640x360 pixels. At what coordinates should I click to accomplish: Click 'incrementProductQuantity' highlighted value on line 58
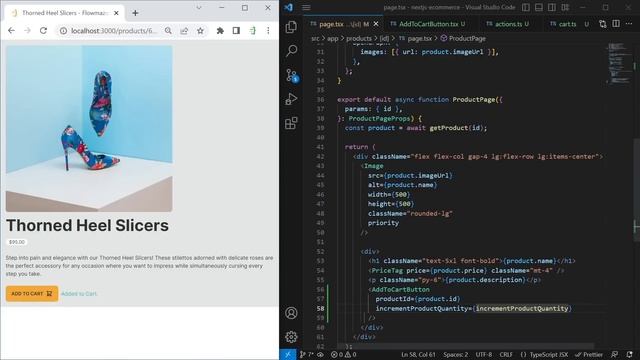[522, 309]
